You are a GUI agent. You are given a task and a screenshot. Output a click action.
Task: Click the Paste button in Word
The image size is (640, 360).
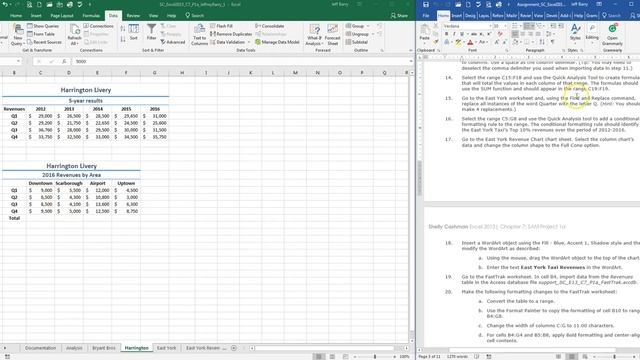click(424, 33)
